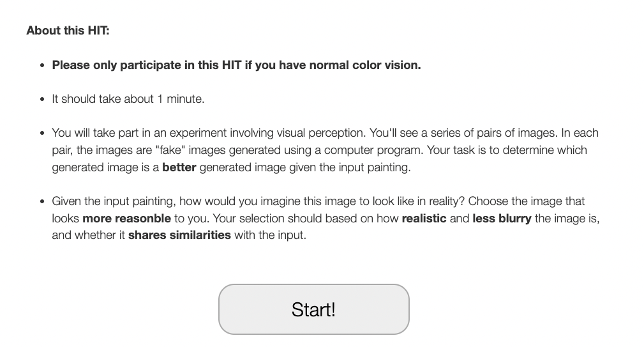Click the bullet dot before the color vision notice

coord(42,65)
